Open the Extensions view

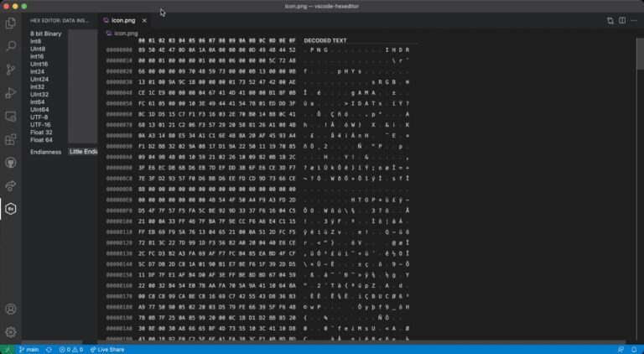click(11, 139)
